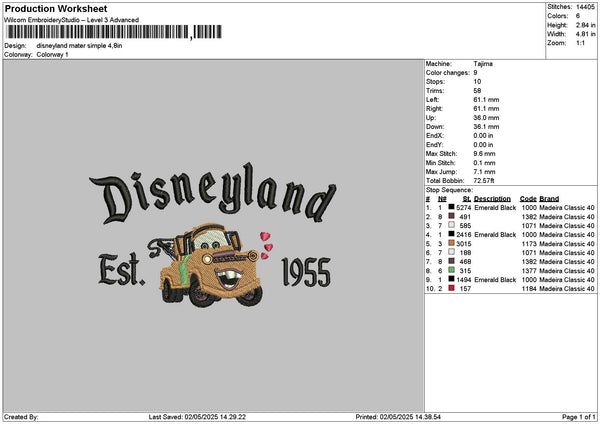Click the Trims value 58

(477, 91)
